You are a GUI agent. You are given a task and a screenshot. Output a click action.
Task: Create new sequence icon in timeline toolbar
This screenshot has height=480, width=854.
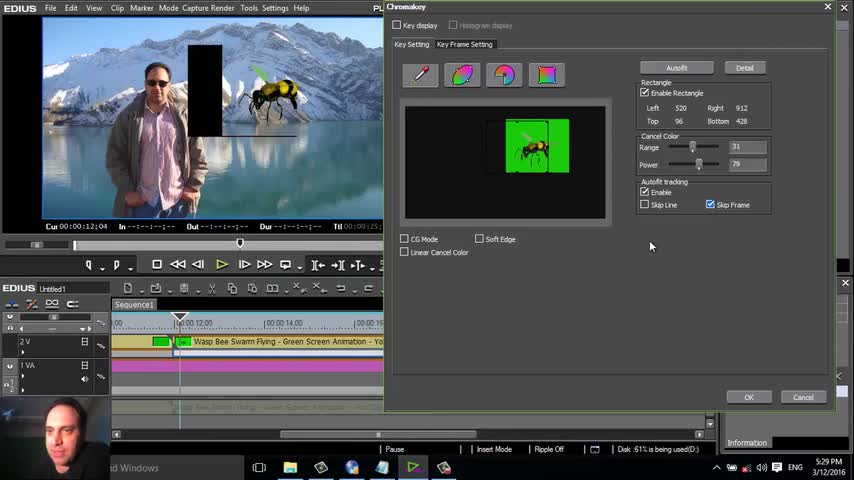tap(127, 288)
